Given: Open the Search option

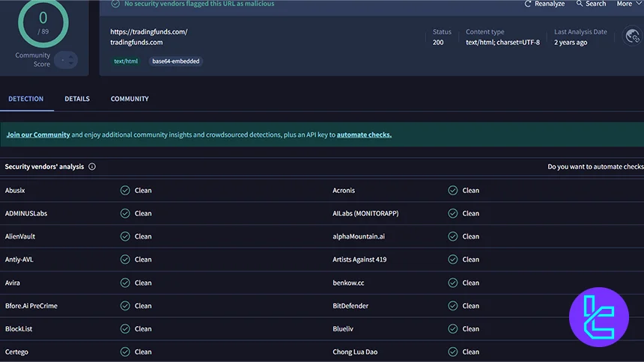Looking at the screenshot, I should [591, 4].
